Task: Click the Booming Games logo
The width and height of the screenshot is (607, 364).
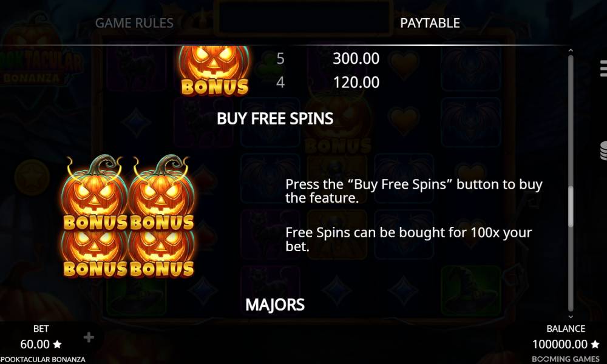Action: 566,359
